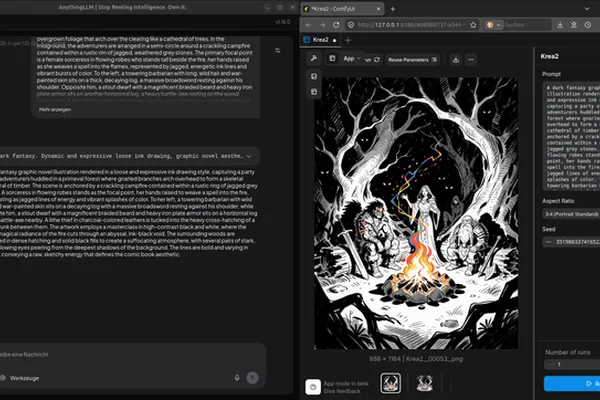This screenshot has height=400, width=600.
Task: Add a new ComfyUI workflow tab
Action: tap(348, 40)
